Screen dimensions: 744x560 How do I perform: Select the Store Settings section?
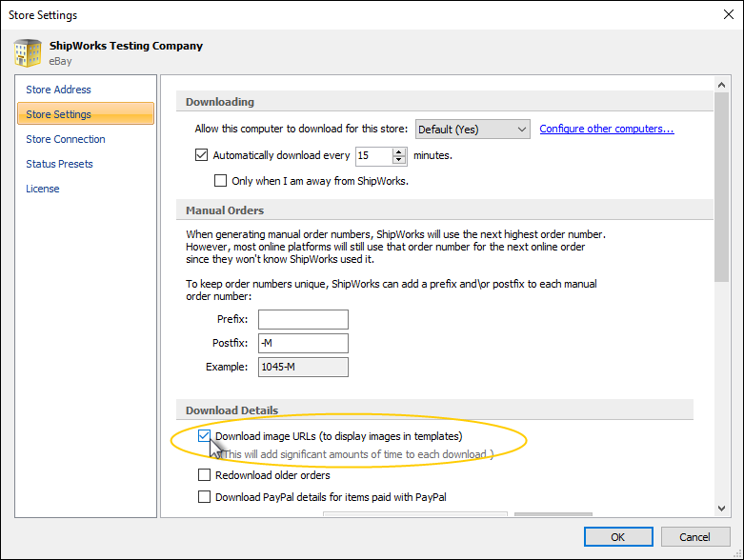[x=86, y=113]
